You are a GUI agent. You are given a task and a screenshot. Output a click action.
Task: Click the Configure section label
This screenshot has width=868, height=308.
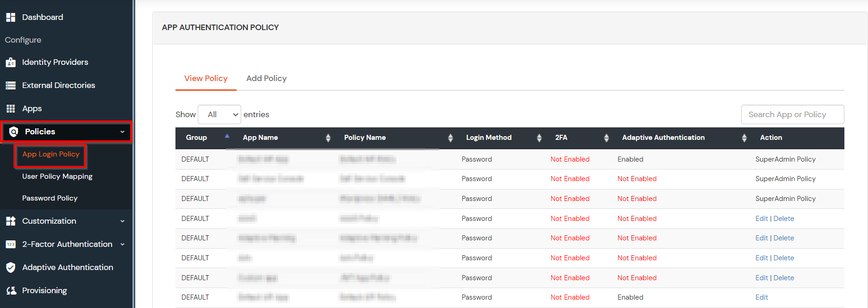pyautogui.click(x=23, y=40)
